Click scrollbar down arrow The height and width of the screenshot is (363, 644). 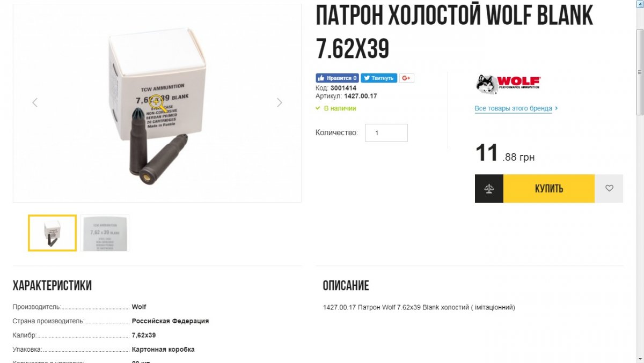click(640, 358)
